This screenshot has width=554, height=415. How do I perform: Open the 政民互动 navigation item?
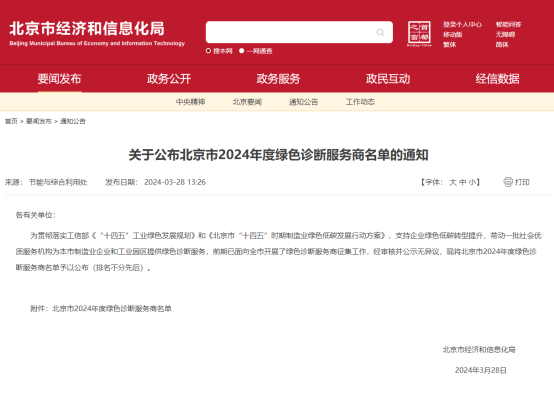(388, 78)
